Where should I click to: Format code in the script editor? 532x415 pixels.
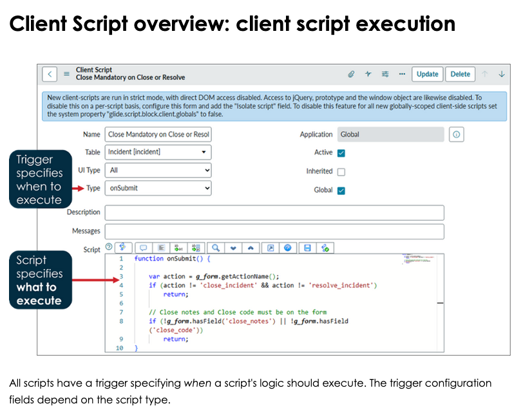161,248
